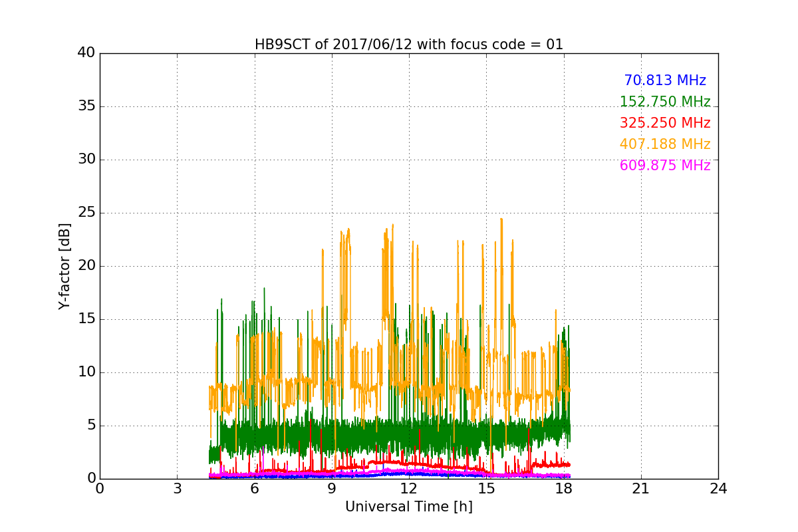Viewport: 798px width, 532px height.
Task: Click the 12 tick label on time axis
Action: coord(408,489)
